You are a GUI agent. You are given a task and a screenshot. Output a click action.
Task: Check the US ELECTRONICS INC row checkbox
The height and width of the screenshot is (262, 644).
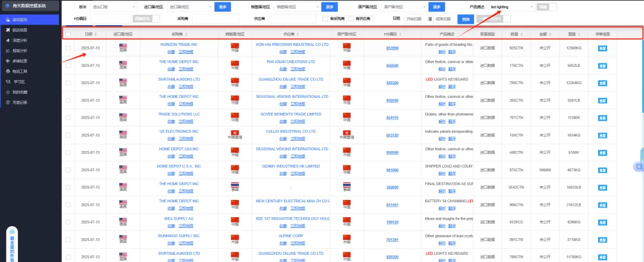tap(68, 135)
